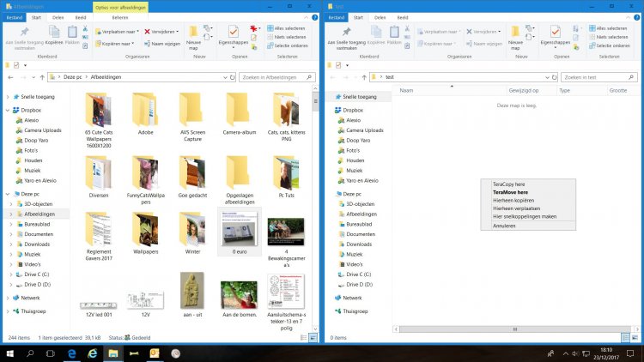Click the up-arrow button beside test address bar
The width and height of the screenshot is (644, 362).
tap(365, 77)
